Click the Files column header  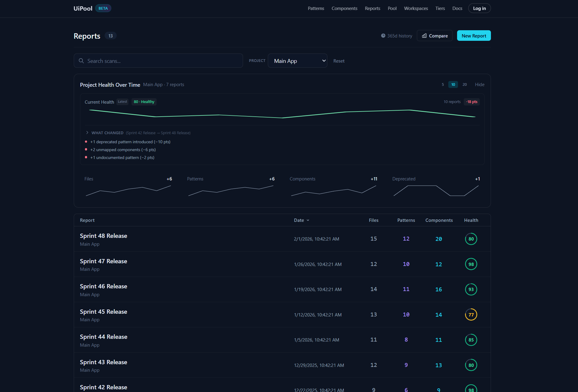374,220
